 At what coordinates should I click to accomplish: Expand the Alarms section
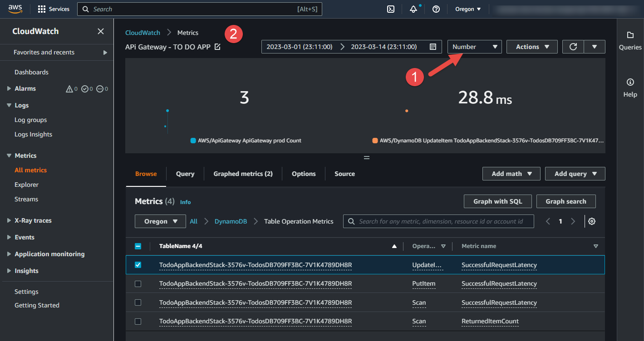click(x=9, y=88)
